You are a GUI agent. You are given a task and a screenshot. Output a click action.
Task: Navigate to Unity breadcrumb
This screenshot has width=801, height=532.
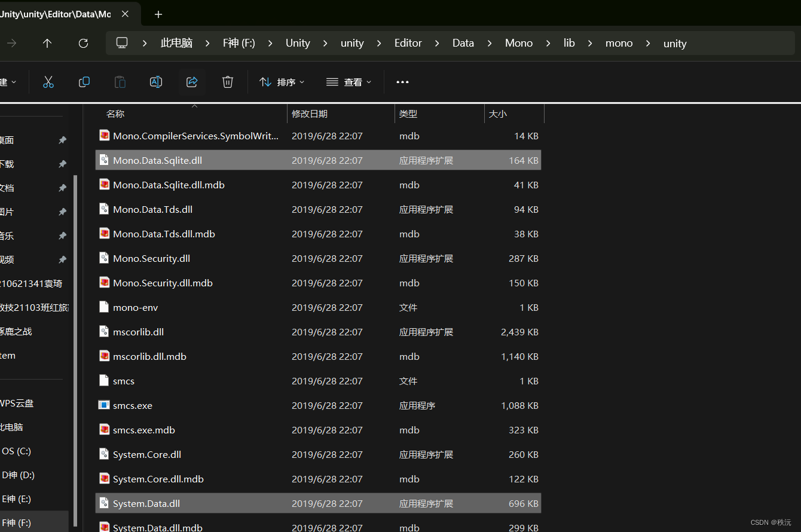pyautogui.click(x=298, y=43)
